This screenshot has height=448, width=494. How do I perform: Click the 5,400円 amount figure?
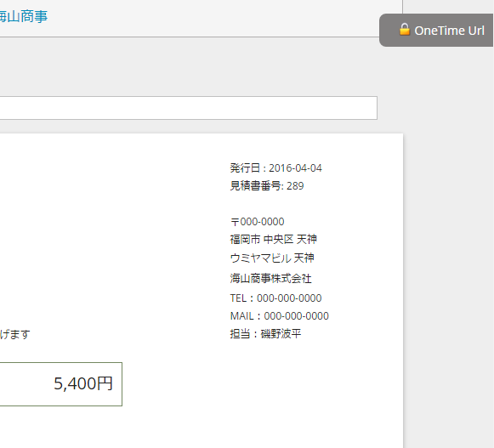(83, 383)
